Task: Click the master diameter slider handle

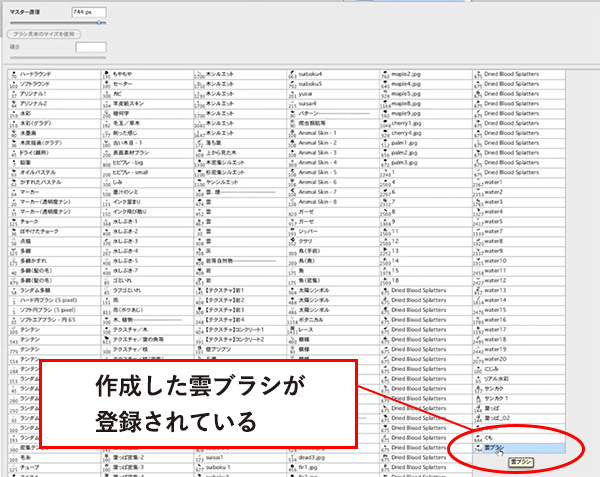Action: [99, 23]
